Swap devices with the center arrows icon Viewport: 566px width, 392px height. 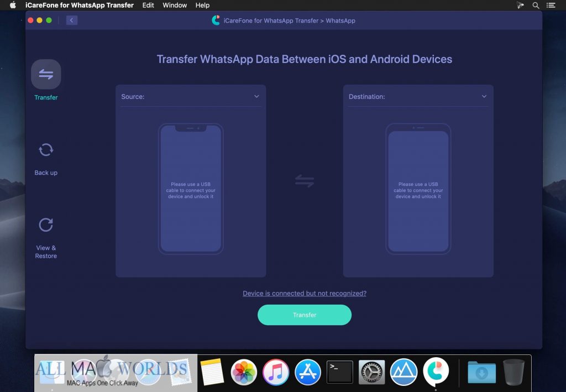coord(305,181)
